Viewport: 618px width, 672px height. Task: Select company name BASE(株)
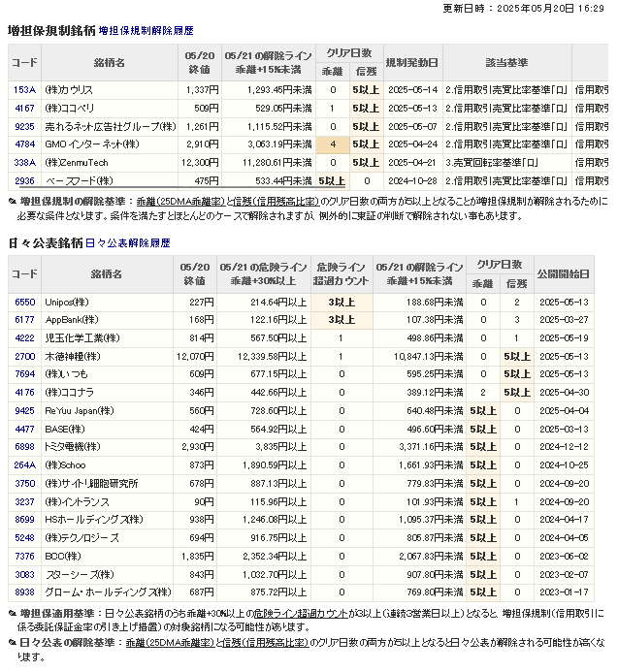coord(65,430)
